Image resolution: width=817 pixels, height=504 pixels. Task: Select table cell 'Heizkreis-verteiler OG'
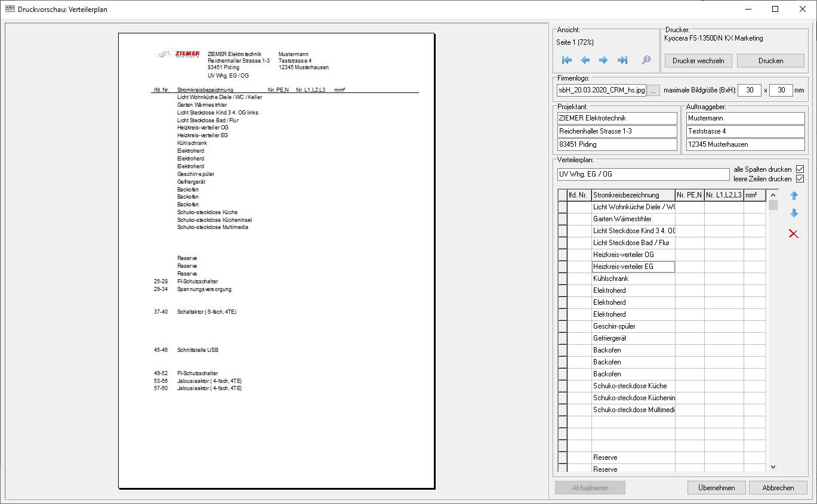pyautogui.click(x=633, y=255)
